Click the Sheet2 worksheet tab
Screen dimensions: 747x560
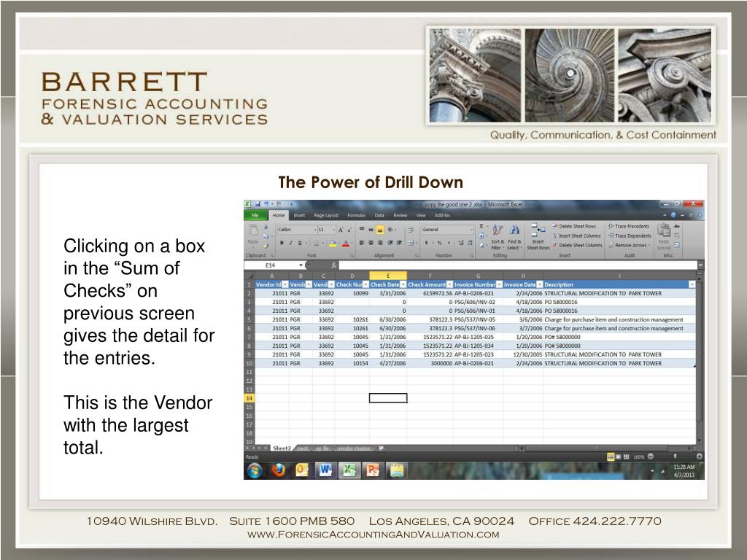282,448
